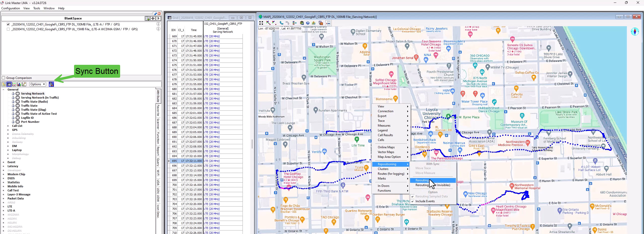Click the compass north icon on the map
Screen dimensions: 644x234
(635, 32)
